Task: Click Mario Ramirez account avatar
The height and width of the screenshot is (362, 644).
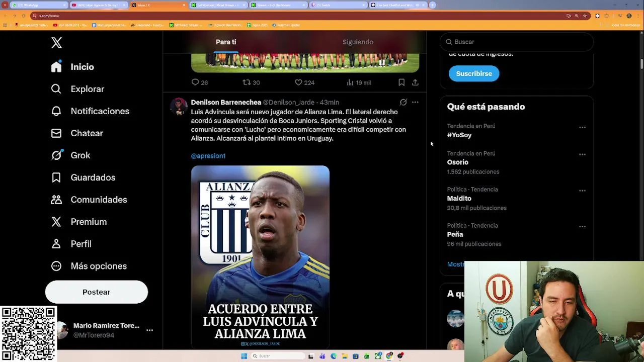Action: click(x=61, y=330)
